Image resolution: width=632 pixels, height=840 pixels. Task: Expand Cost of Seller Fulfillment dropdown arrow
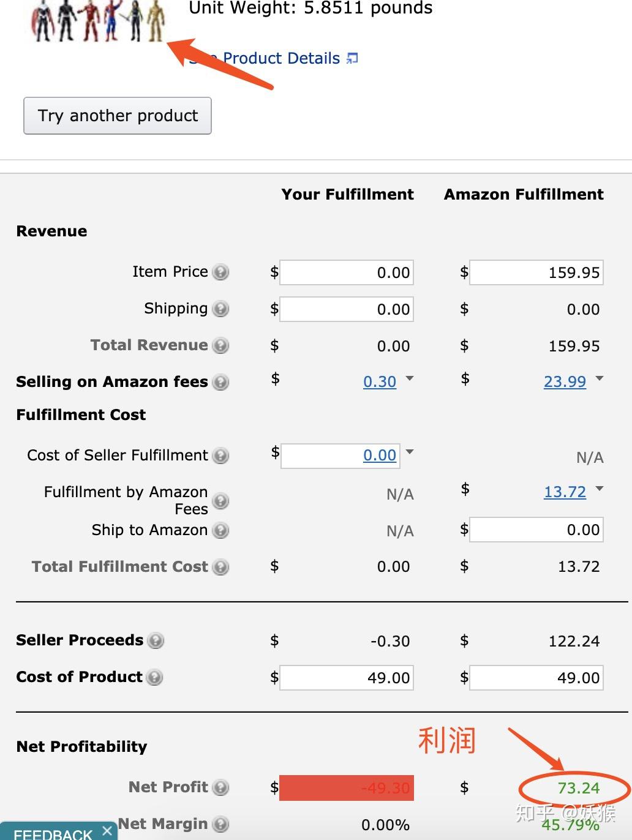tap(410, 452)
